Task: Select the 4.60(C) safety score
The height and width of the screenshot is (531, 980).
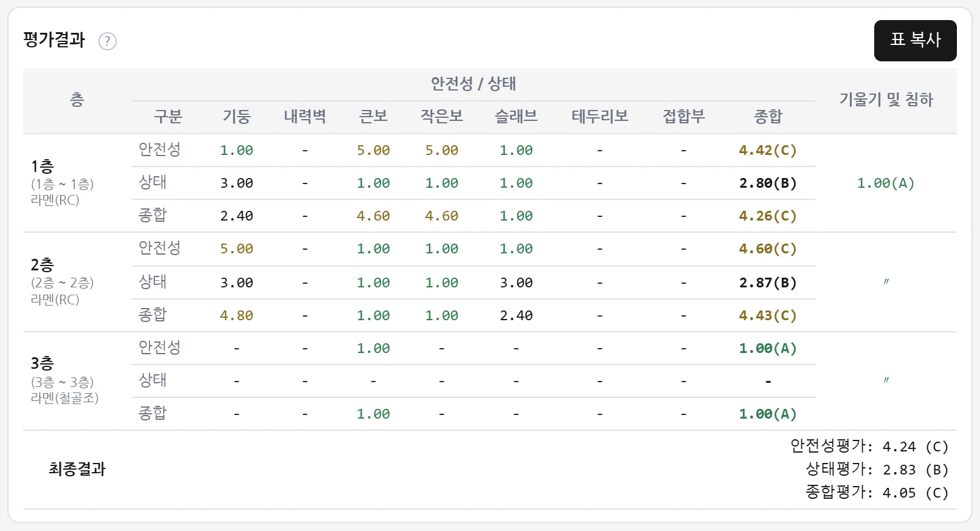Action: [x=768, y=248]
